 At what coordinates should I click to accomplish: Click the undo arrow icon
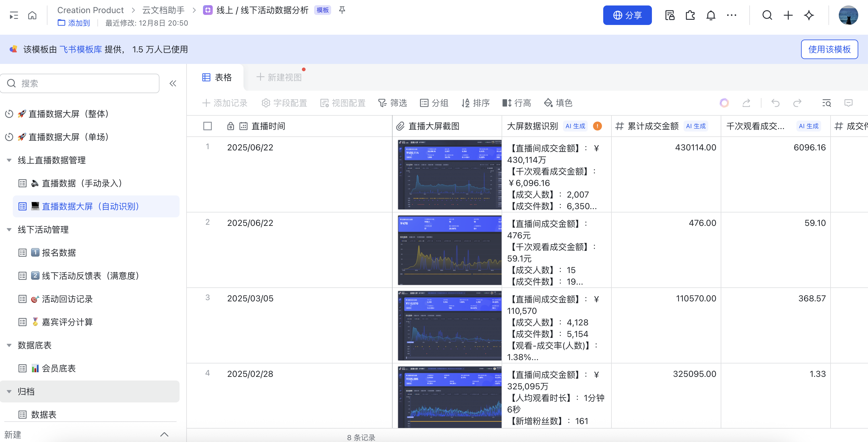coord(775,103)
